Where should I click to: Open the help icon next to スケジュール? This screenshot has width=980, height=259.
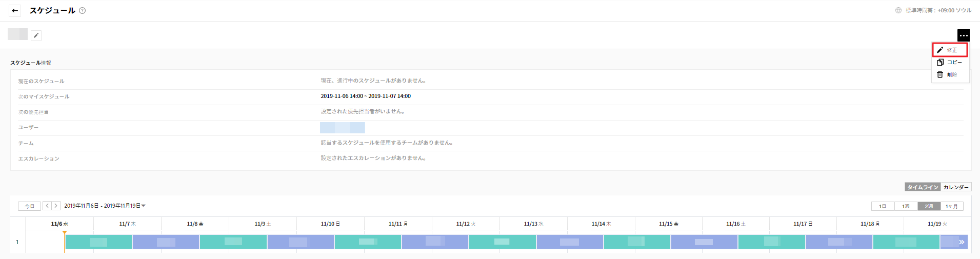click(x=82, y=10)
